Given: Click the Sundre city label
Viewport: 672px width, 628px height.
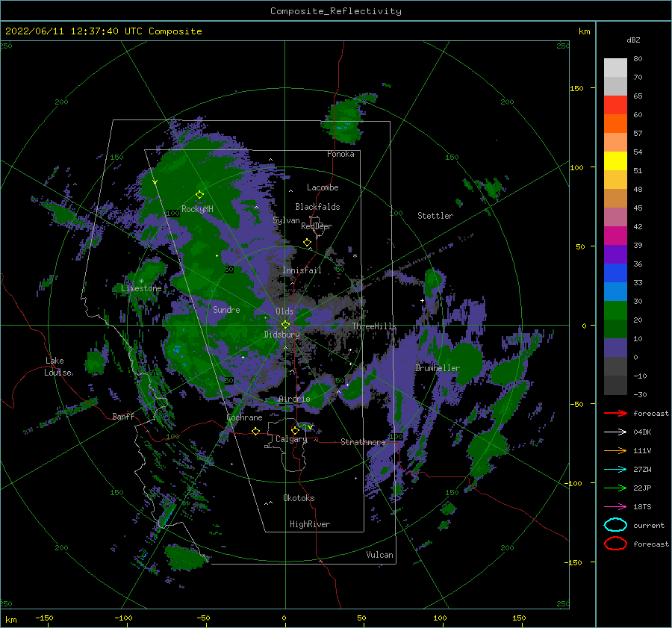Looking at the screenshot, I should click(226, 309).
